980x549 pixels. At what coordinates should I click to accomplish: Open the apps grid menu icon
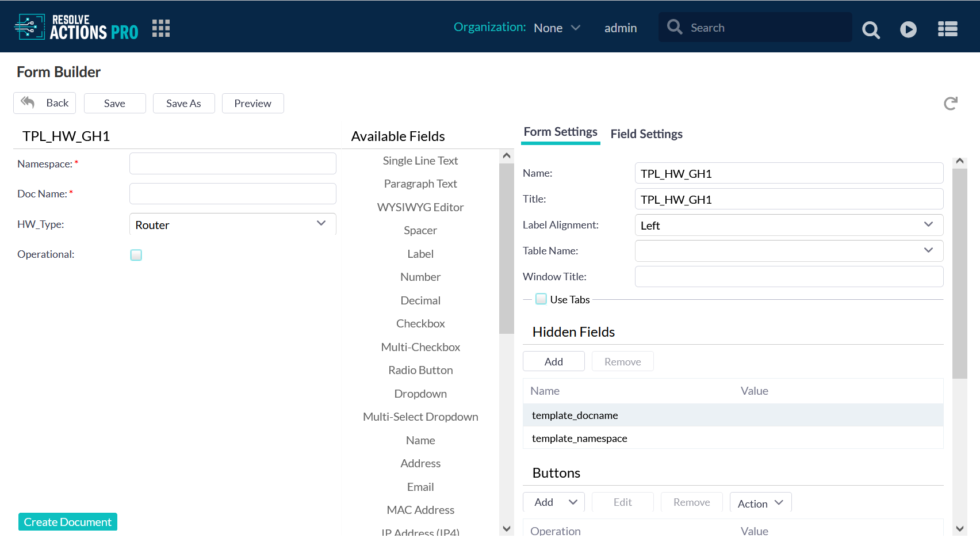[161, 28]
